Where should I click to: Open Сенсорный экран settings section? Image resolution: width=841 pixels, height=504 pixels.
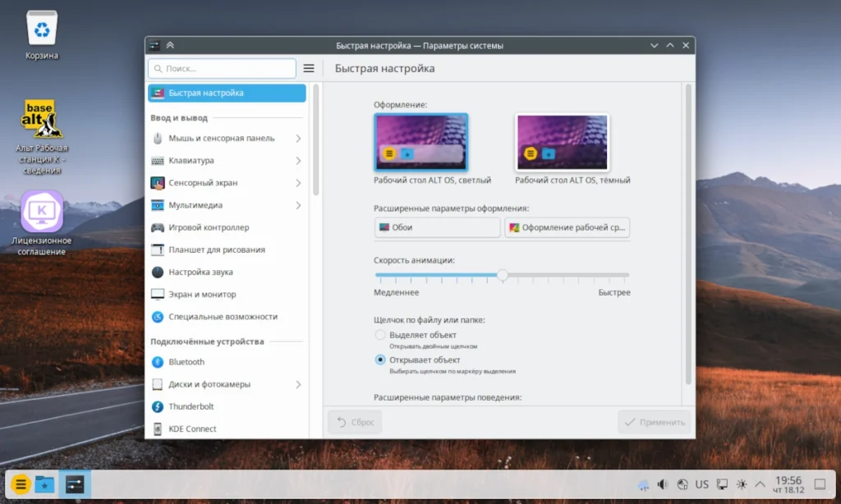[x=227, y=183]
